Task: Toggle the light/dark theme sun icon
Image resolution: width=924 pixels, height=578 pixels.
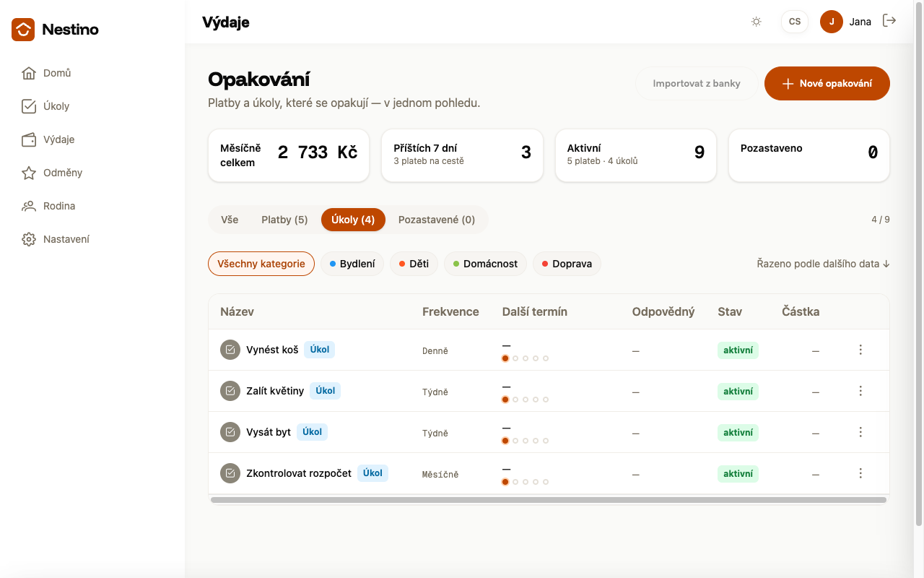Action: 757,22
